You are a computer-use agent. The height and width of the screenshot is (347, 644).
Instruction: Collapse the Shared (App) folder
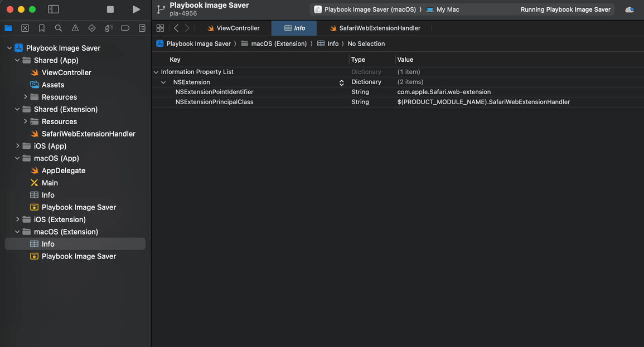(x=17, y=60)
